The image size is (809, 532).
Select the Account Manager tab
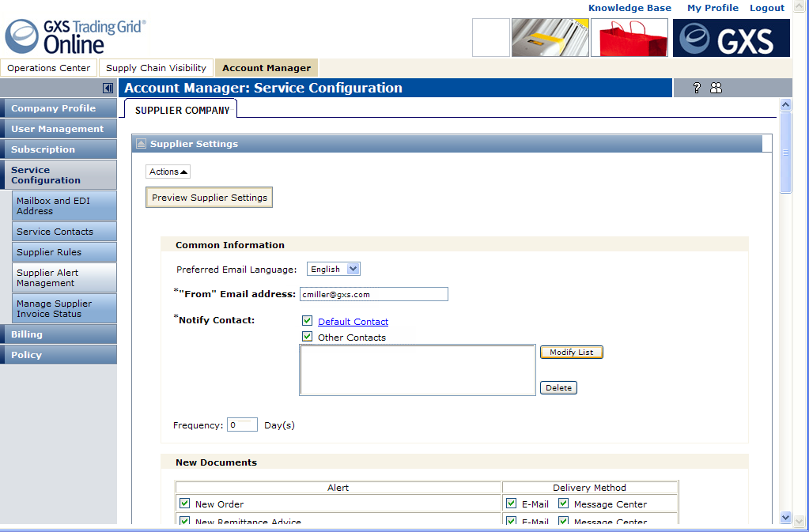point(267,68)
